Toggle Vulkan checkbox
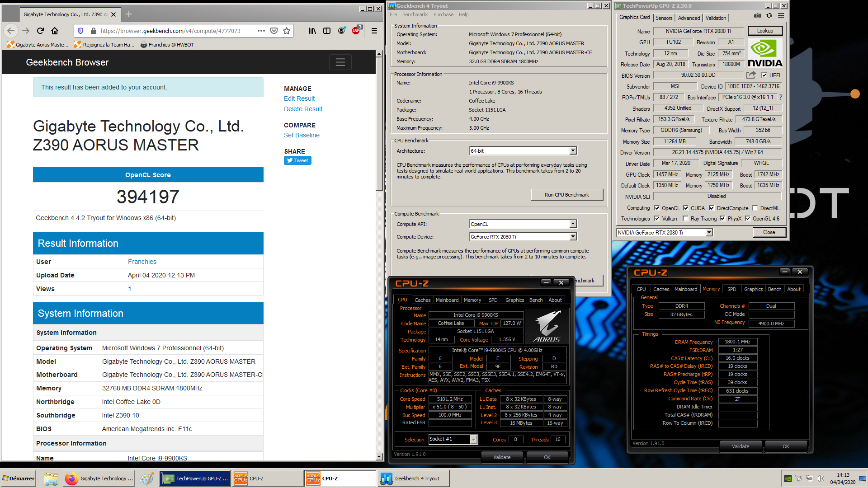This screenshot has height=488, width=868. (x=657, y=219)
